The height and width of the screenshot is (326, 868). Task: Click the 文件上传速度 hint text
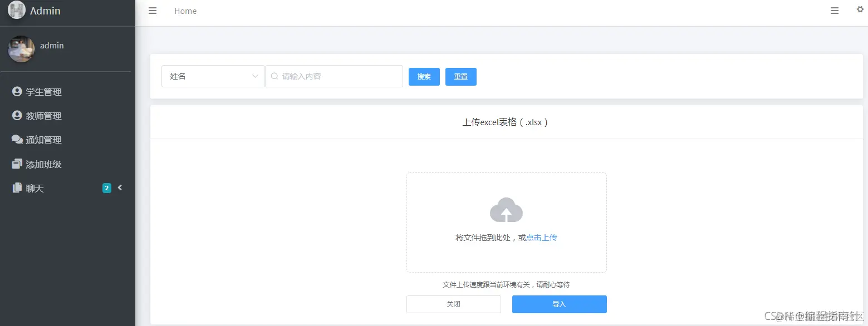pyautogui.click(x=506, y=285)
